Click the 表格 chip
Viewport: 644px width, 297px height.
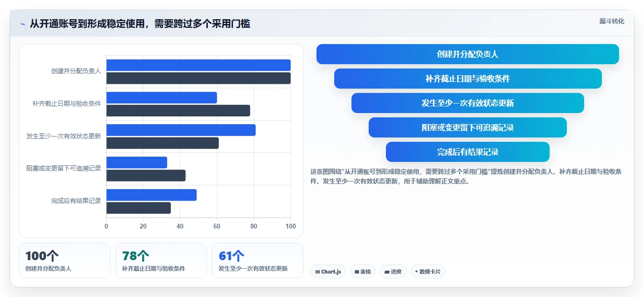click(x=362, y=272)
